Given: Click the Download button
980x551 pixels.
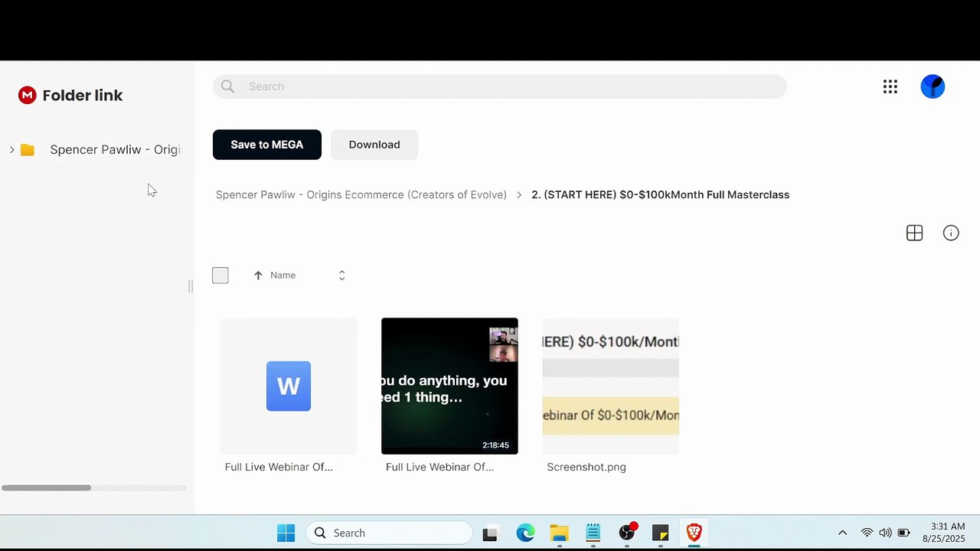Looking at the screenshot, I should (374, 145).
